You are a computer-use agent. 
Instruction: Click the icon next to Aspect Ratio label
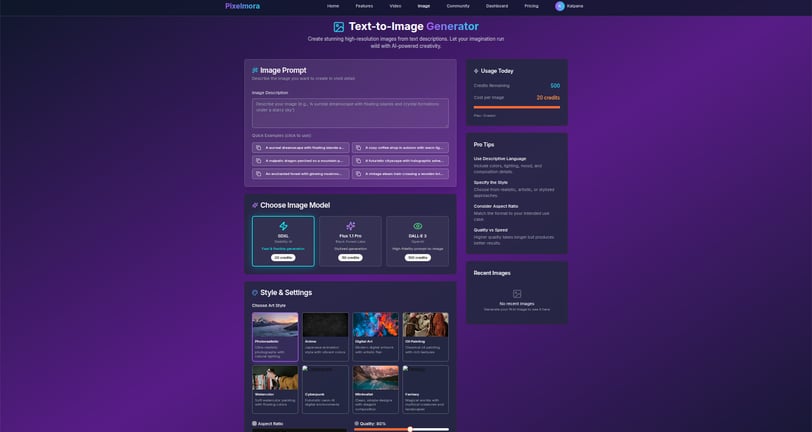(x=254, y=424)
